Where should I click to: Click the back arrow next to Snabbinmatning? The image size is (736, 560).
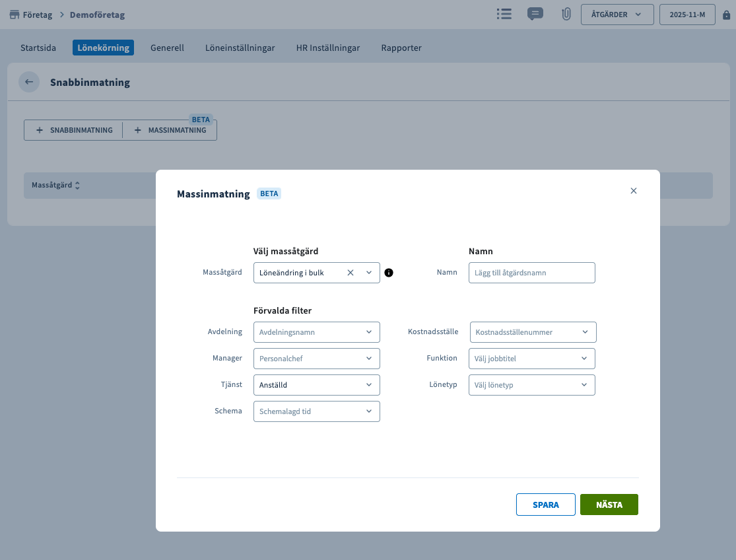(29, 82)
